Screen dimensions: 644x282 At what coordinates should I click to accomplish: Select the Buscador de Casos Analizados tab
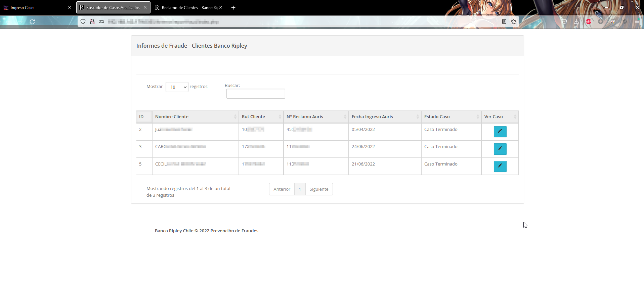click(x=113, y=7)
